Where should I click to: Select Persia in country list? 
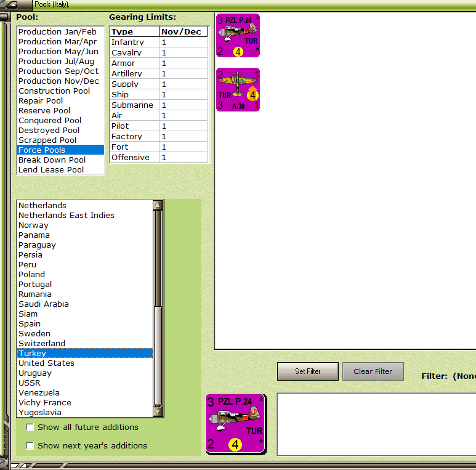pyautogui.click(x=85, y=255)
